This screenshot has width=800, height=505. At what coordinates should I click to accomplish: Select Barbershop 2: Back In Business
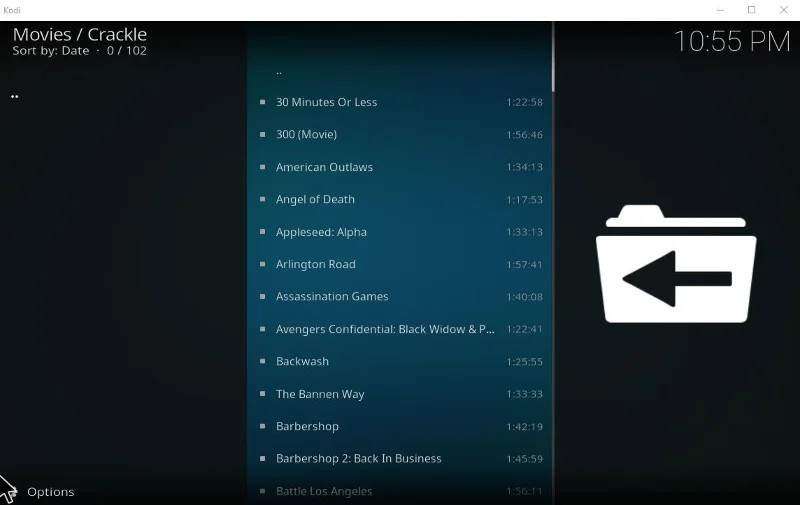click(399, 459)
